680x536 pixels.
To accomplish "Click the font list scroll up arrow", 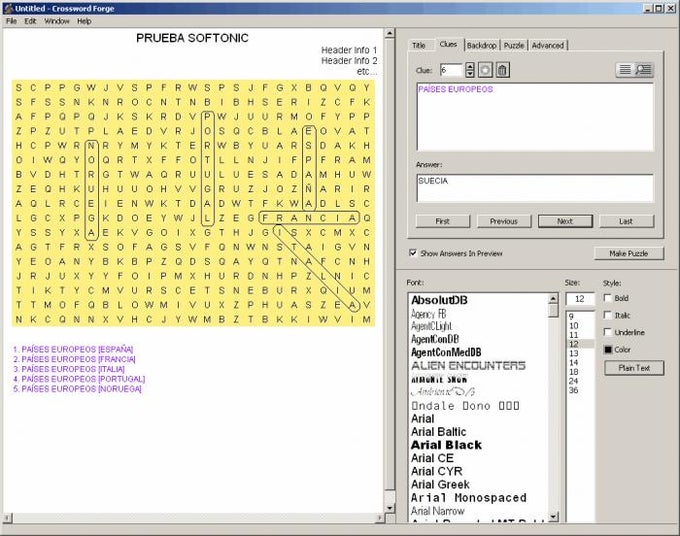I will [x=553, y=298].
